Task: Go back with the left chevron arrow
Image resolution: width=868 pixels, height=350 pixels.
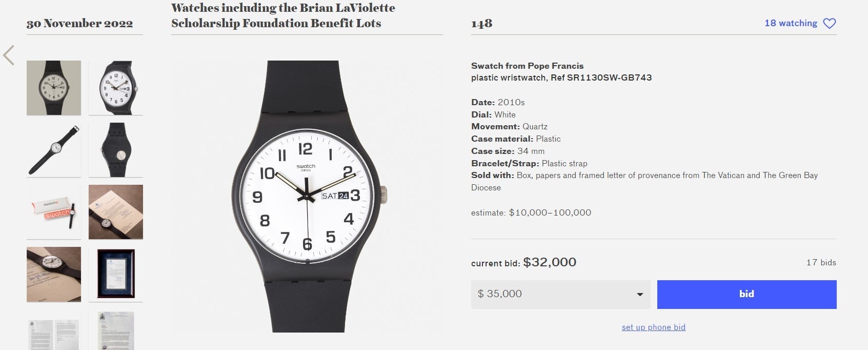Action: point(9,55)
